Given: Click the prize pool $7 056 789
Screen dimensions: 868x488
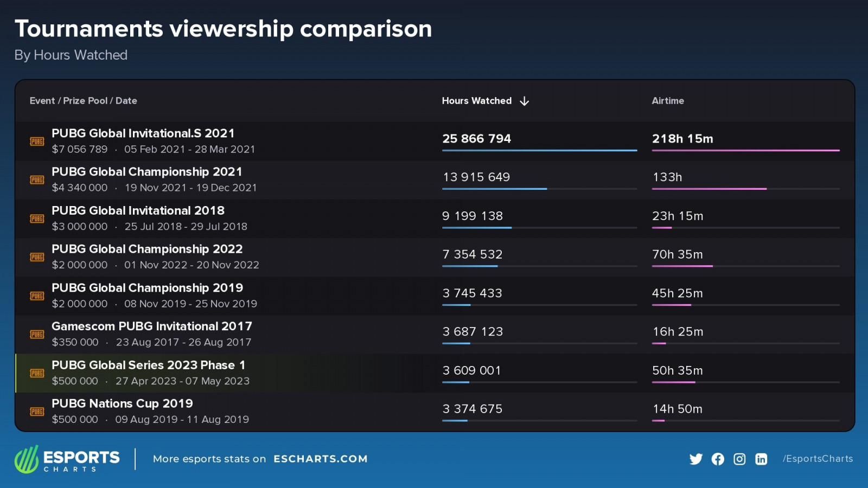Looking at the screenshot, I should coord(80,150).
